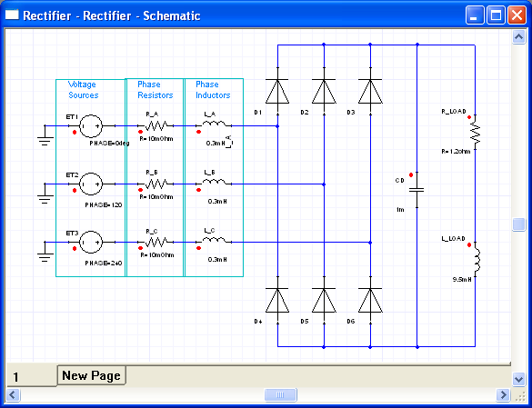Select diode D3 in the bridge

click(x=370, y=91)
